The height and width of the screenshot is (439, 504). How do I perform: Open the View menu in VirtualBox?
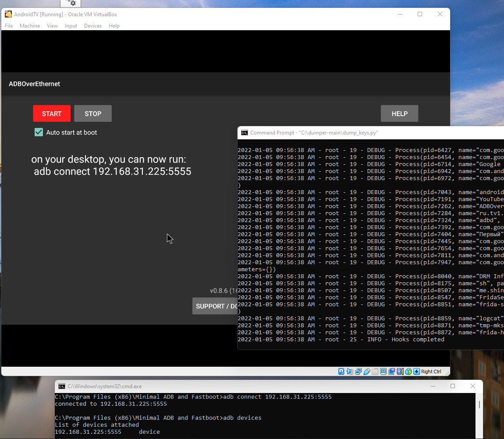click(53, 26)
